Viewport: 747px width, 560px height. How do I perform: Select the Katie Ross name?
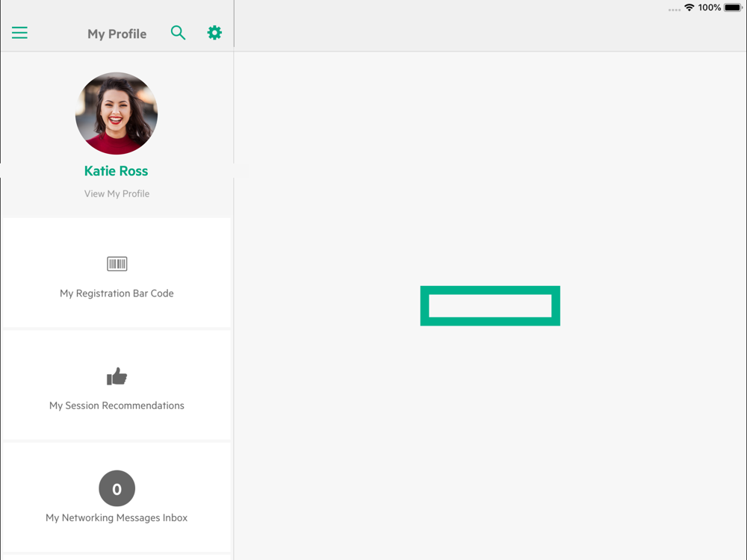click(117, 171)
